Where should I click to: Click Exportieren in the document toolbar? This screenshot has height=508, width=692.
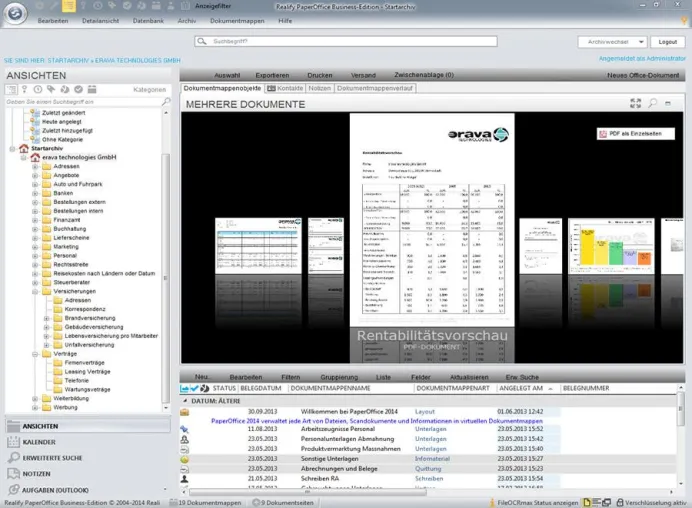coord(272,75)
